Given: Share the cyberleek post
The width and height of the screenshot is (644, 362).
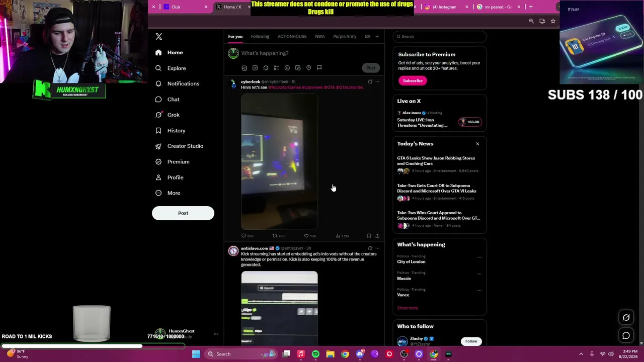Looking at the screenshot, I should [x=377, y=236].
